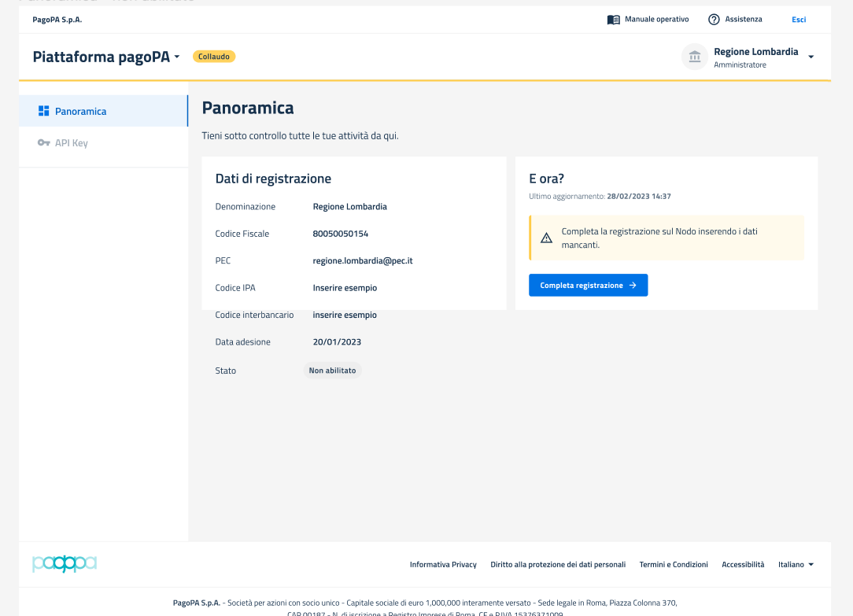
Task: Click arrow icon on Completa registrazione button
Action: pos(633,286)
